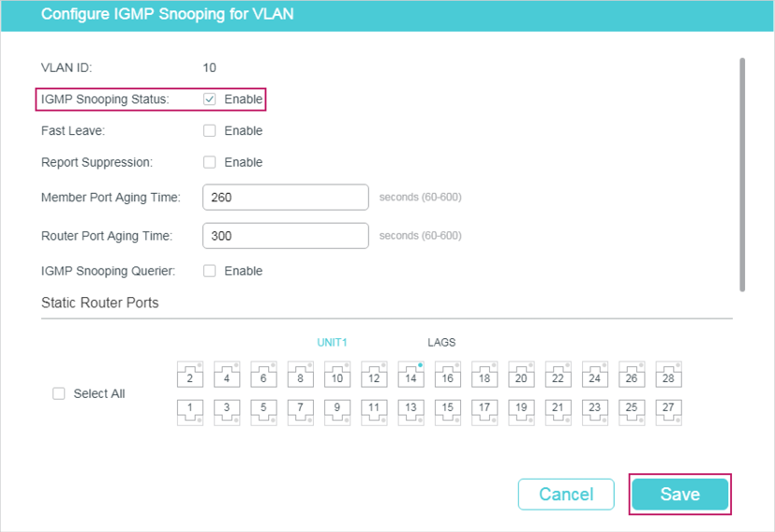Enable Report Suppression checkbox
Image resolution: width=775 pixels, height=532 pixels.
(x=210, y=162)
